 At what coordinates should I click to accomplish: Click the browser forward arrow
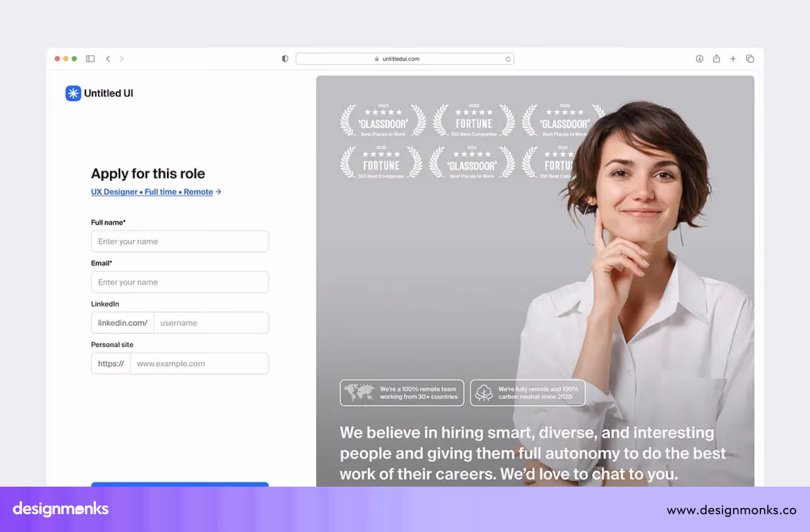[122, 59]
